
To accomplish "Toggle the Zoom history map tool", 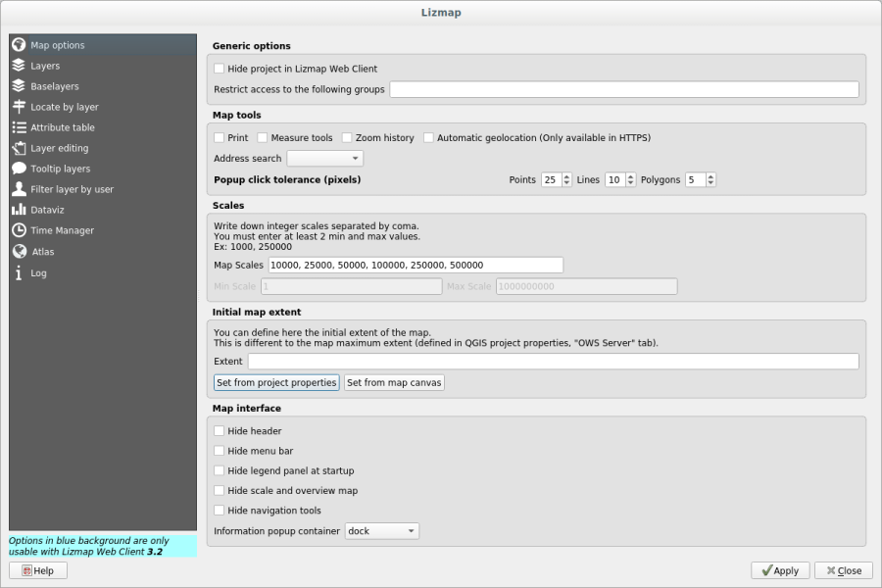I will click(x=345, y=137).
